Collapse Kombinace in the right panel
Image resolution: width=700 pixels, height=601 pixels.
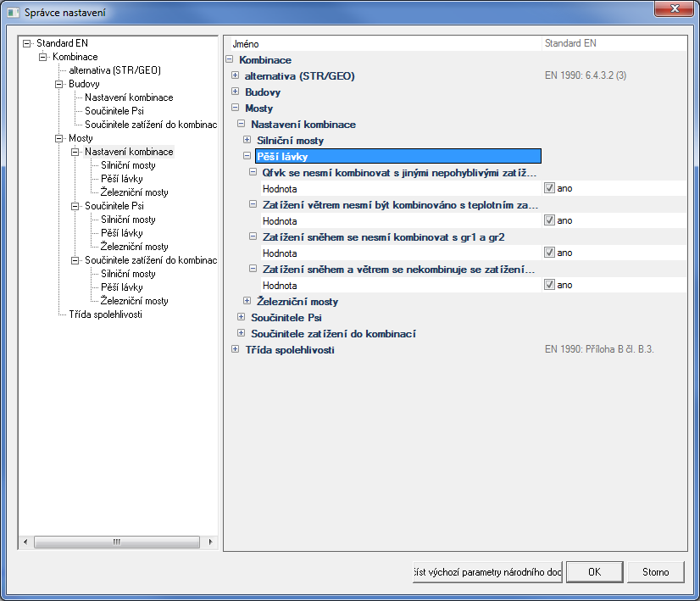coord(230,59)
